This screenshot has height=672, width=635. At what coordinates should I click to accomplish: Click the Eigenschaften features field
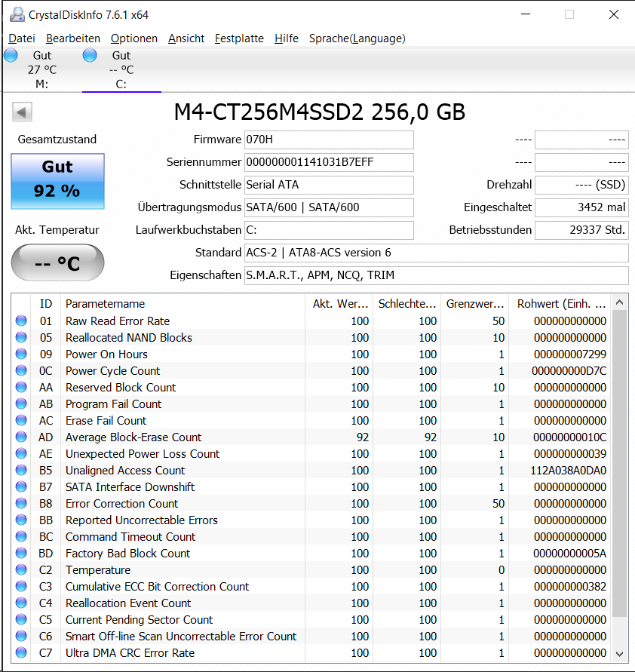[x=436, y=275]
